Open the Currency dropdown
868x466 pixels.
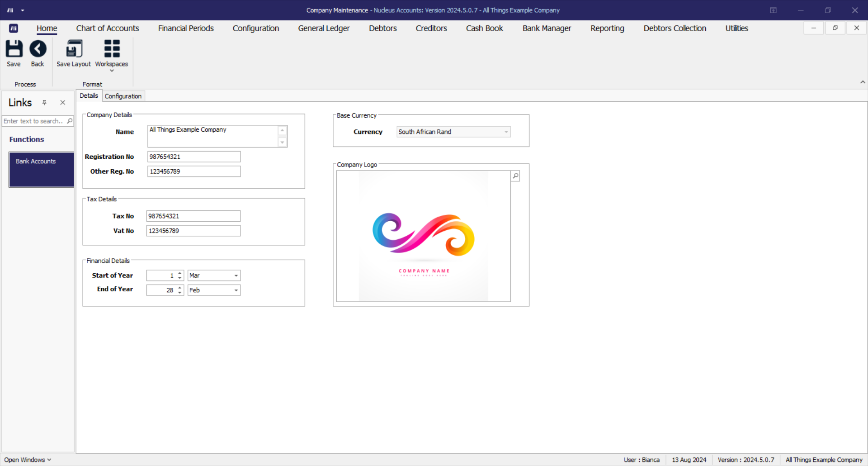[x=506, y=132]
